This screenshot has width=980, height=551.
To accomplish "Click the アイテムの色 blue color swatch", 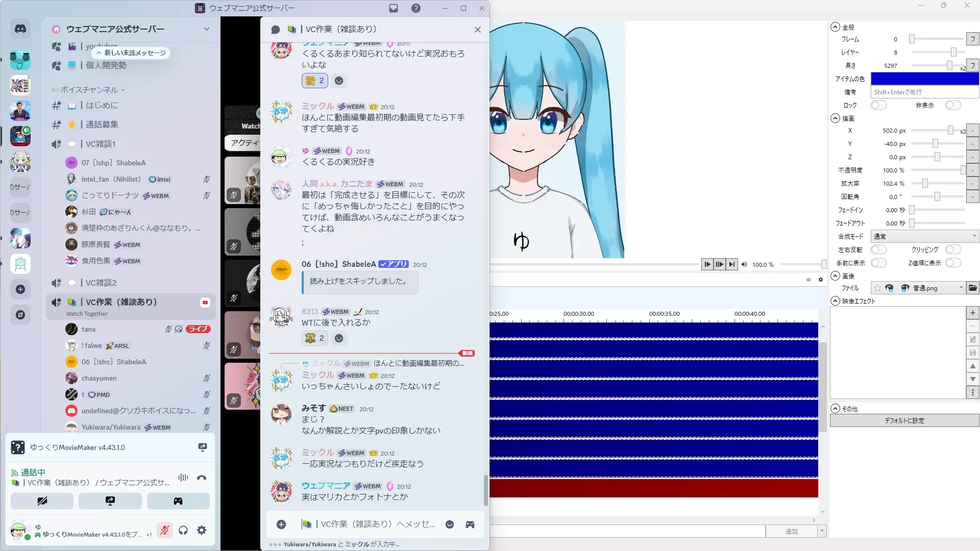I will coord(924,79).
